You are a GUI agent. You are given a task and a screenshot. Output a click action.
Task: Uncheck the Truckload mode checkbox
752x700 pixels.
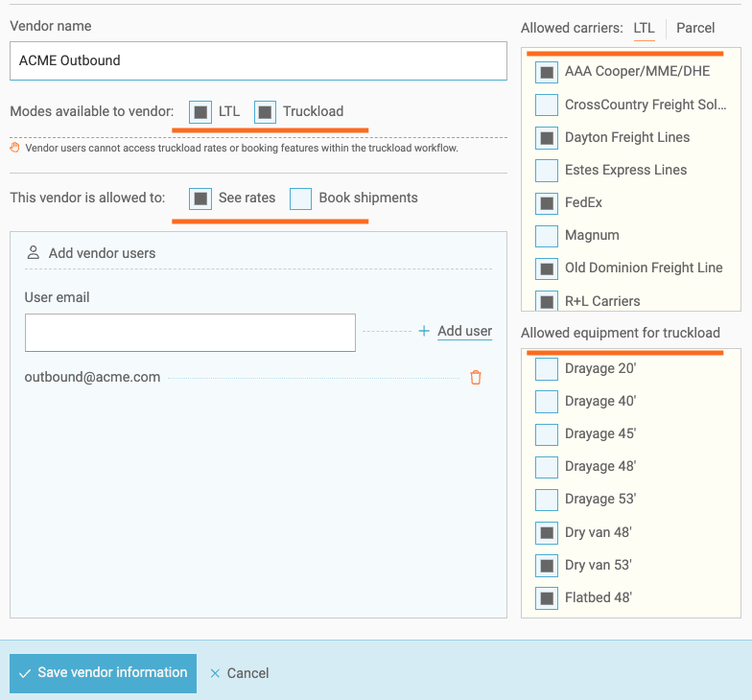(x=266, y=112)
